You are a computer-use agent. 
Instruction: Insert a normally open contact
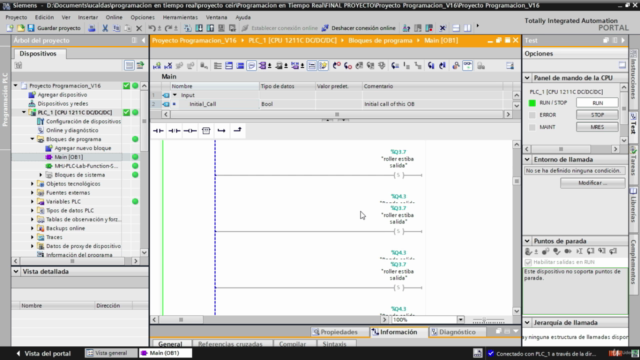click(158, 131)
